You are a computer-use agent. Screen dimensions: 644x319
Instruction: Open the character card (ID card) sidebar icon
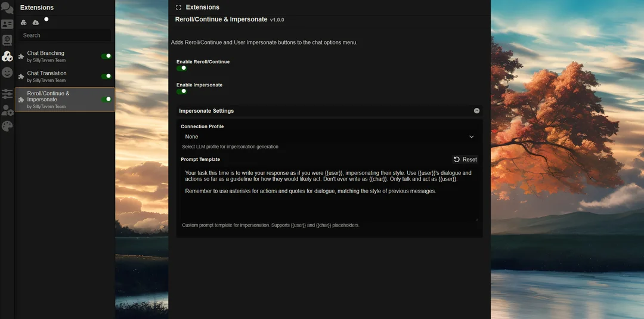coord(7,24)
